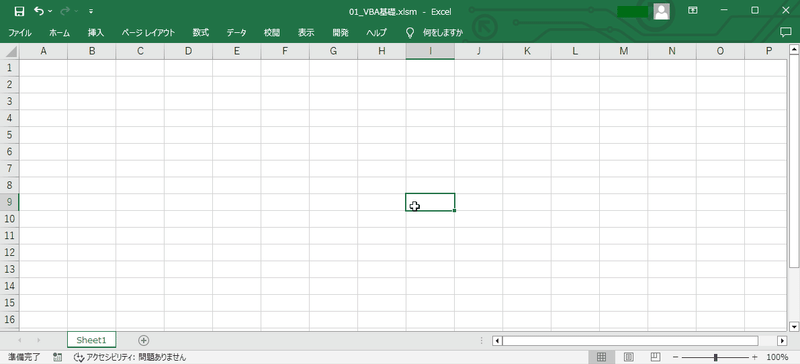Click the user account avatar icon

tap(662, 11)
